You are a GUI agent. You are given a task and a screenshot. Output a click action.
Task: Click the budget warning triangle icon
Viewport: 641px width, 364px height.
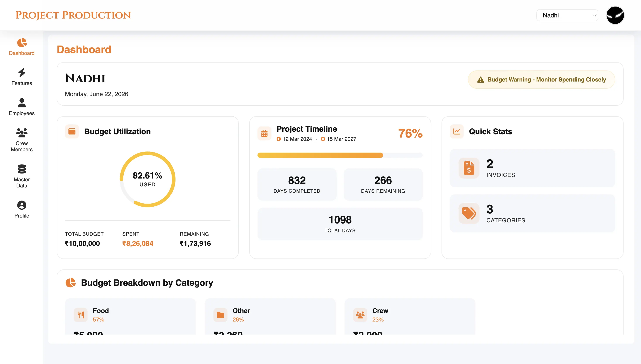pyautogui.click(x=481, y=80)
